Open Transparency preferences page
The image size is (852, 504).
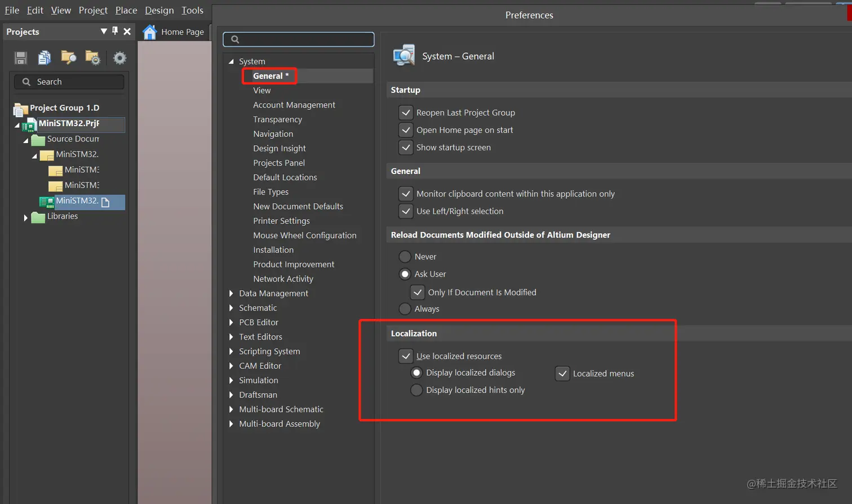tap(278, 119)
